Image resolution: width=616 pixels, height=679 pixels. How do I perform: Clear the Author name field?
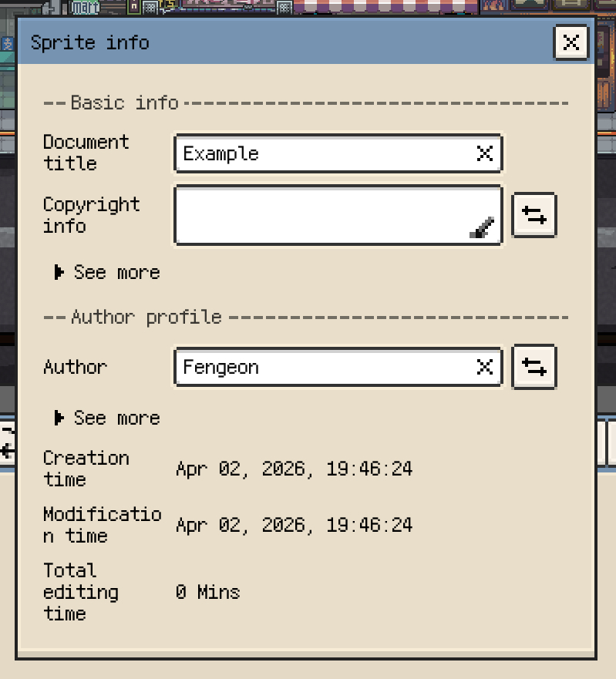pos(484,367)
